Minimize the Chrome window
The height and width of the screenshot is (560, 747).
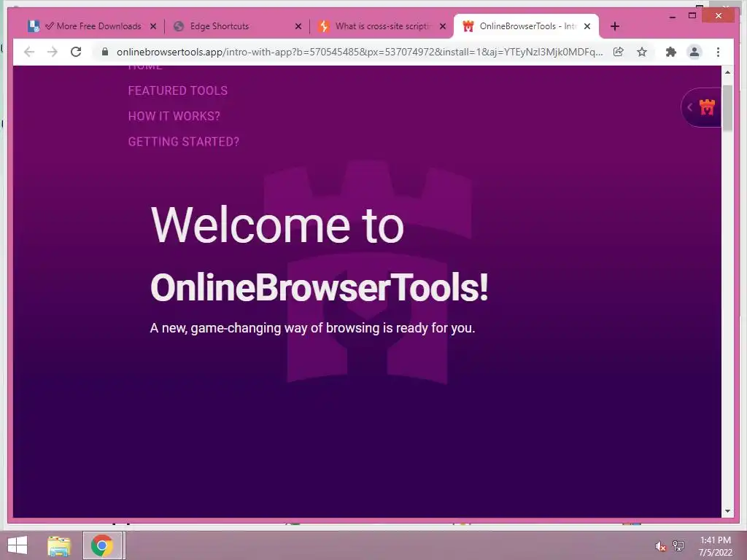click(673, 16)
